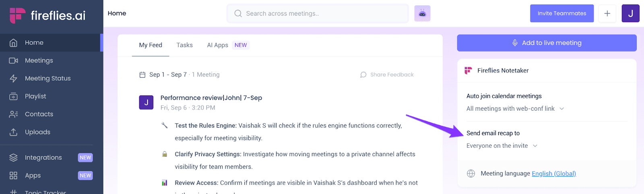
Task: Open the Fireflies bot assistant icon
Action: pyautogui.click(x=422, y=13)
